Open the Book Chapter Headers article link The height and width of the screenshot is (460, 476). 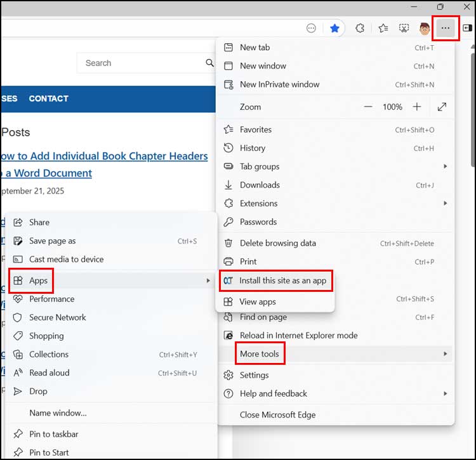pos(104,164)
